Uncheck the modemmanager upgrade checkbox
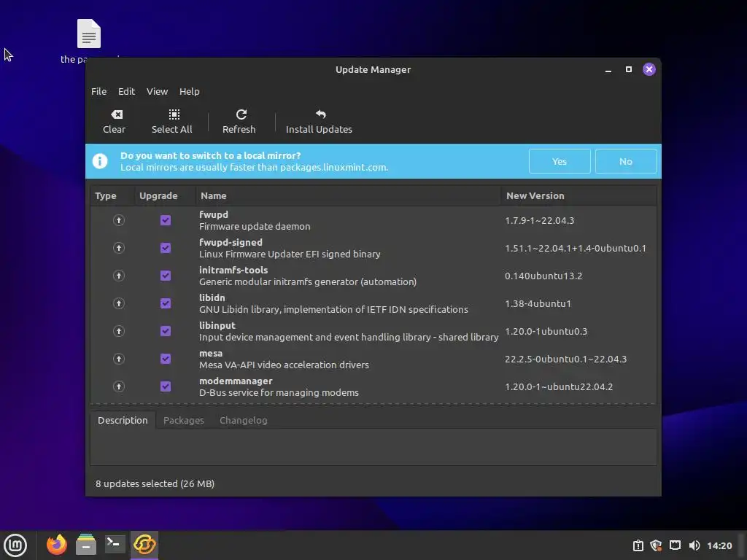 point(166,386)
